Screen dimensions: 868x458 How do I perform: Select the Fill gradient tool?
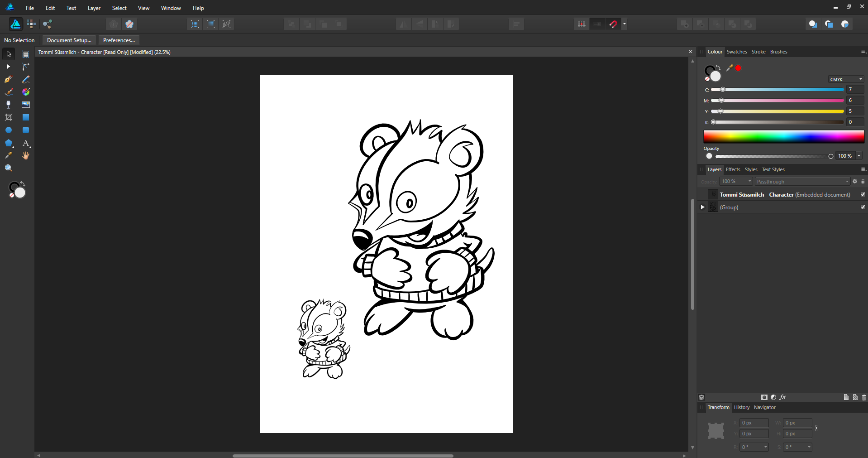[x=26, y=92]
